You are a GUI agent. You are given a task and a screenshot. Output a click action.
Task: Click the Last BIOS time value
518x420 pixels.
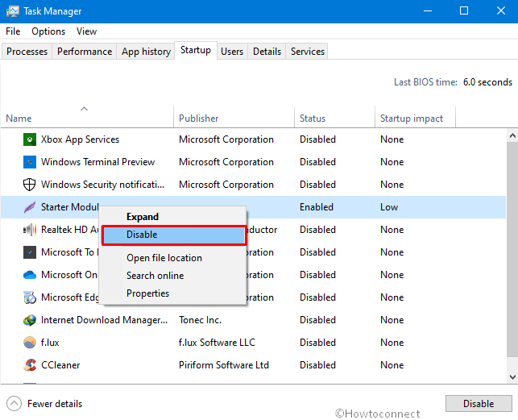point(487,82)
